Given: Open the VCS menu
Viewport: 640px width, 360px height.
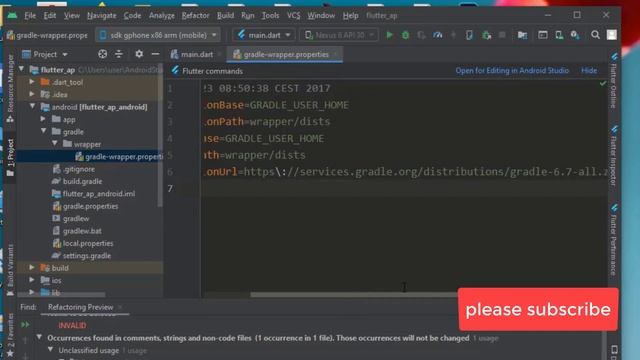Looking at the screenshot, I should (293, 16).
